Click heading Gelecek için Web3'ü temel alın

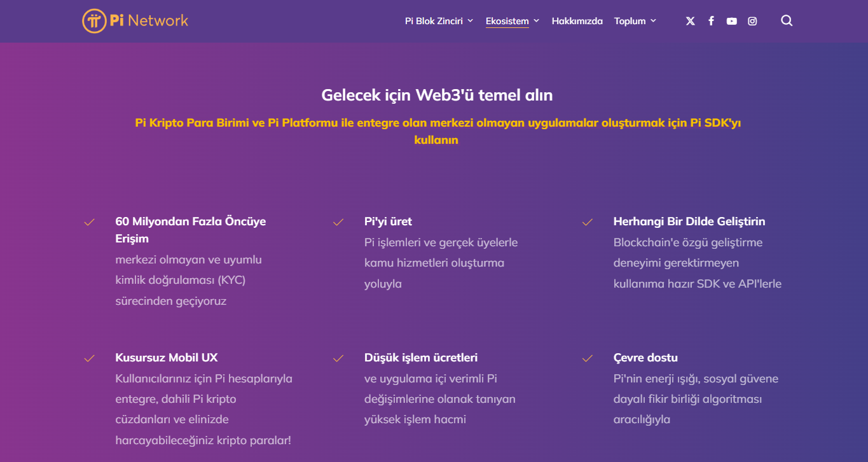tap(437, 95)
